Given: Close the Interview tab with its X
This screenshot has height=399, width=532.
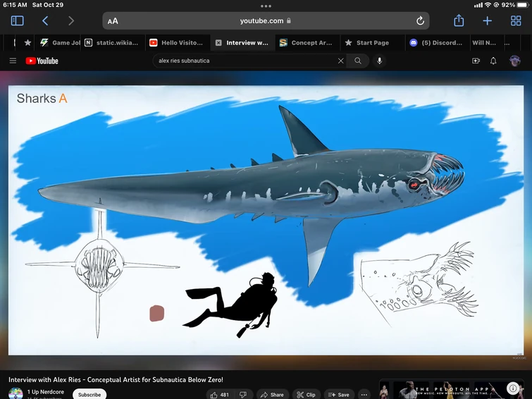Looking at the screenshot, I should (x=218, y=43).
